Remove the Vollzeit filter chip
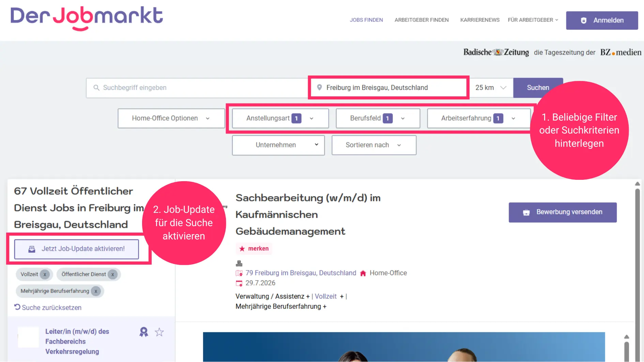Screen dimensions: 644x362 45,274
